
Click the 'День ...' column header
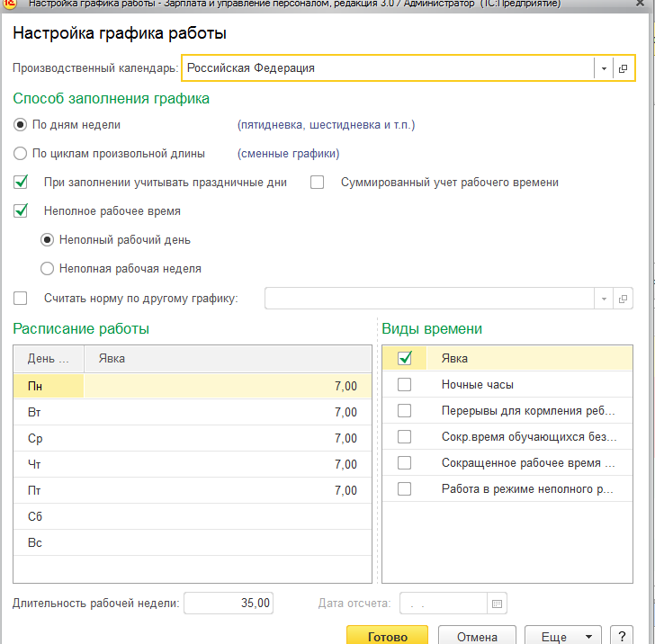pos(49,358)
